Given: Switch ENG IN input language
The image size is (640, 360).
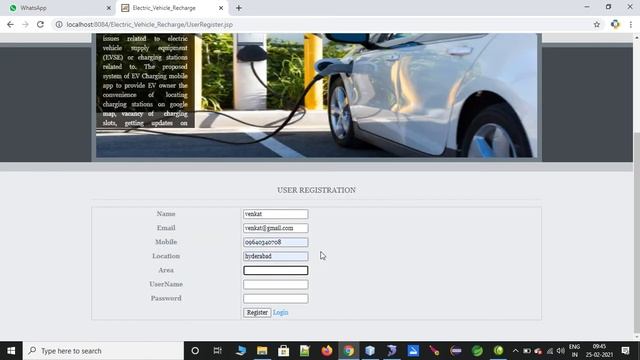Looking at the screenshot, I should pyautogui.click(x=574, y=351).
